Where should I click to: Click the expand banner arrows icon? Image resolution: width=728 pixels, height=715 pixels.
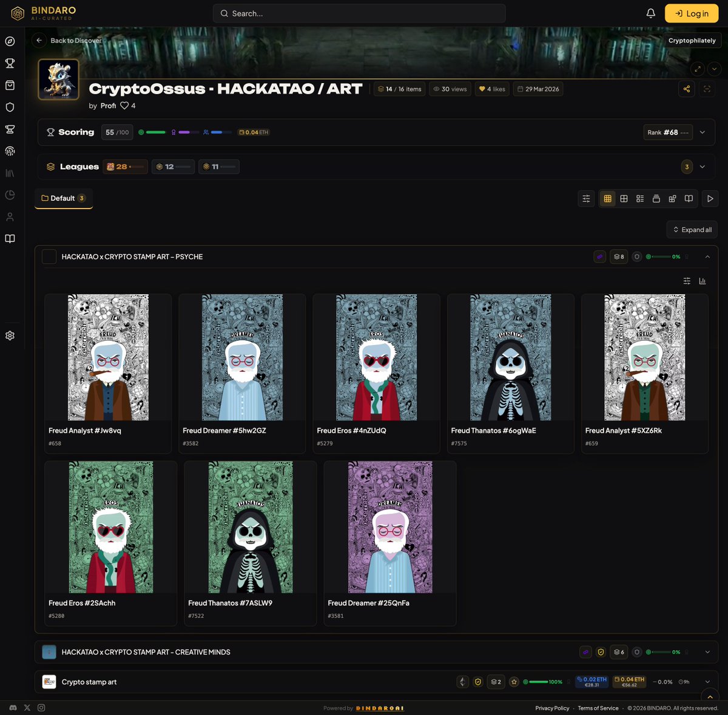pos(698,69)
